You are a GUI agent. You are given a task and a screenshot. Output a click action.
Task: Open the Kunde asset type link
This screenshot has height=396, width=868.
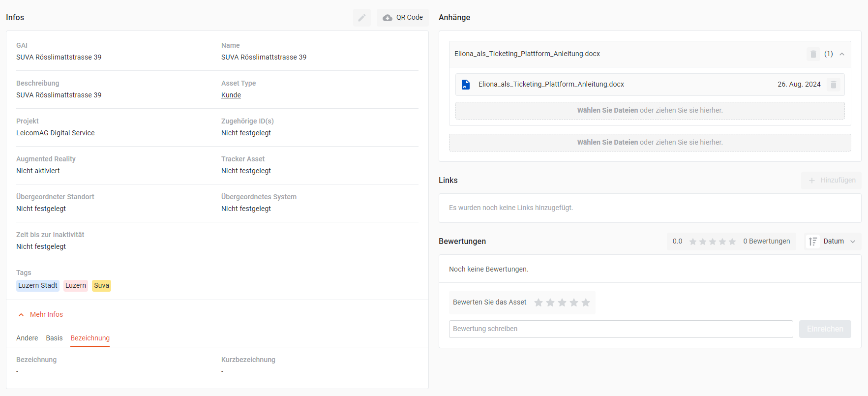pyautogui.click(x=231, y=95)
